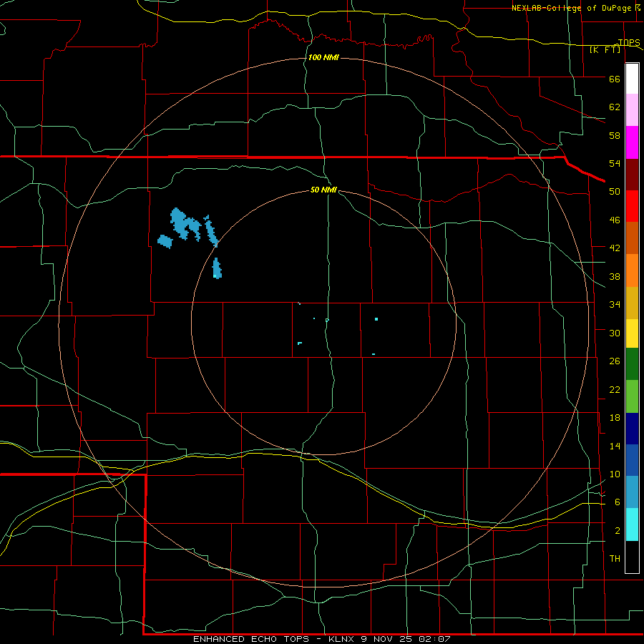The image size is (644, 644).
Task: Click the cyan legend color block
Action: 632,525
